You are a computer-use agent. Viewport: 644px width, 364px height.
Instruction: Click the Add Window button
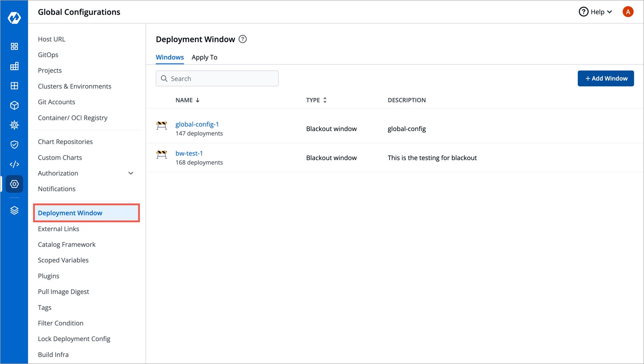tap(606, 78)
